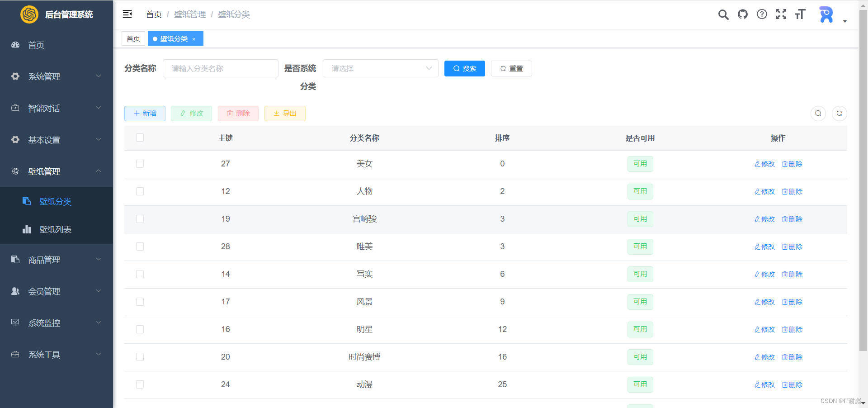
Task: Collapse the 壁纸管理 sidebar menu
Action: (57, 171)
